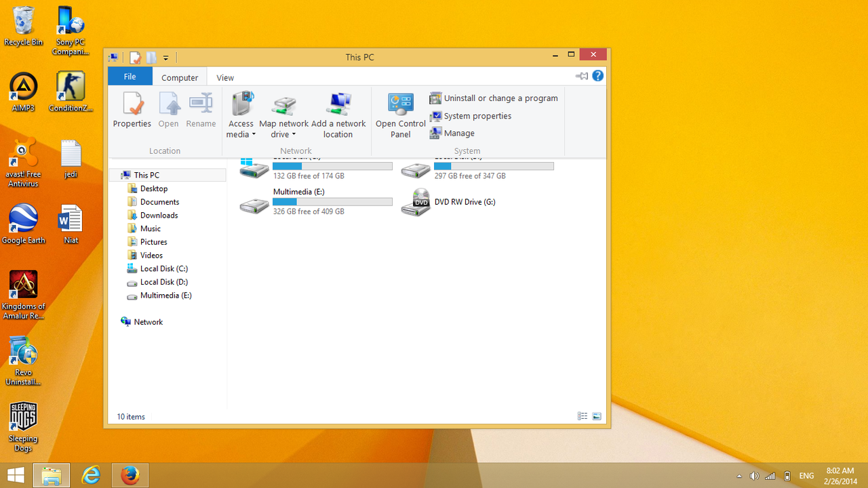
Task: Open clock showing 8:02 AM
Action: 840,476
